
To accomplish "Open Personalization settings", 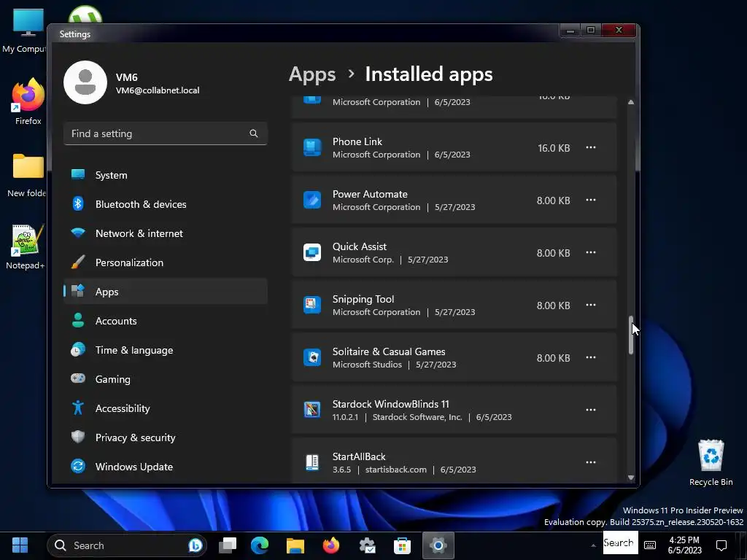I will tap(166, 262).
